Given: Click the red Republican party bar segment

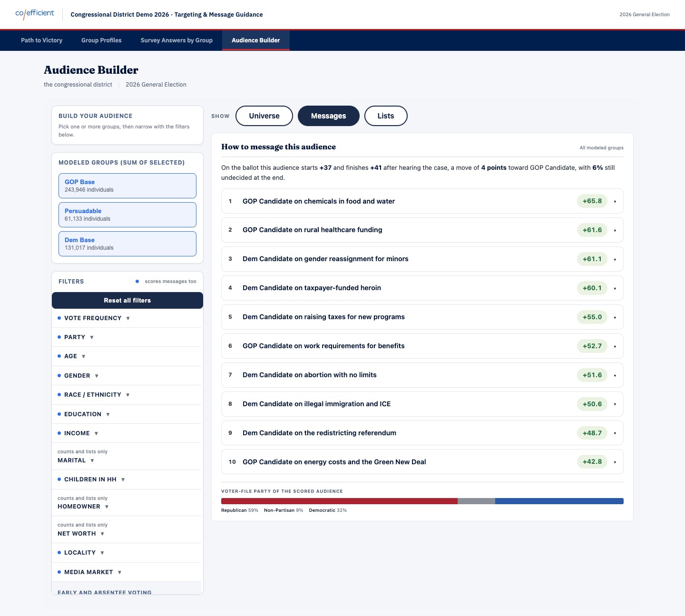Looking at the screenshot, I should pyautogui.click(x=339, y=501).
